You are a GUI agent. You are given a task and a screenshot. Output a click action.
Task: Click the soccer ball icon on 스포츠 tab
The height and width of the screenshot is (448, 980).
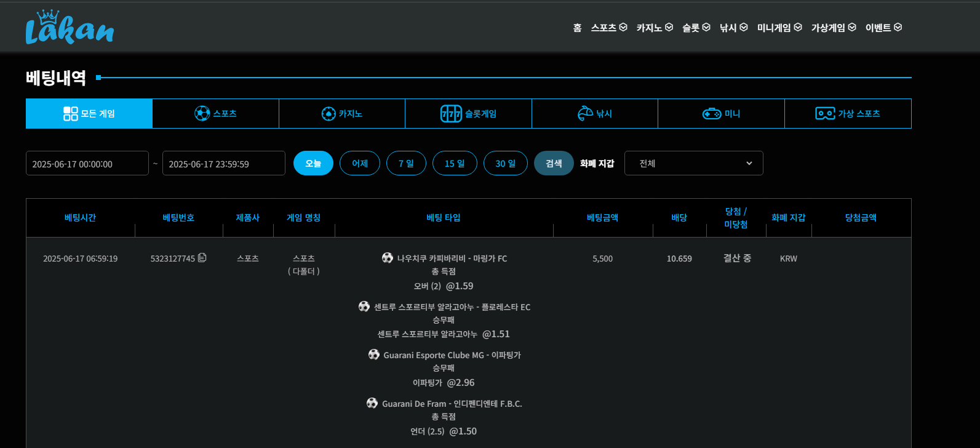click(202, 113)
